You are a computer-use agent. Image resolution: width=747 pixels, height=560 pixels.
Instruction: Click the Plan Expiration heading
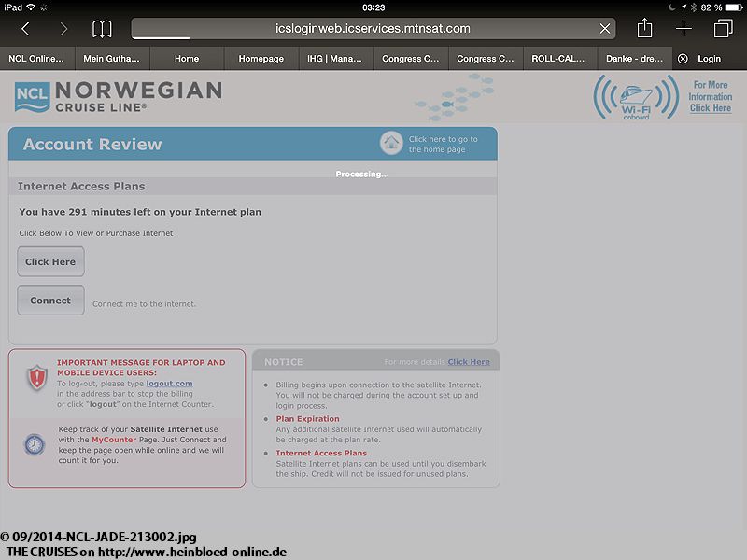(308, 418)
